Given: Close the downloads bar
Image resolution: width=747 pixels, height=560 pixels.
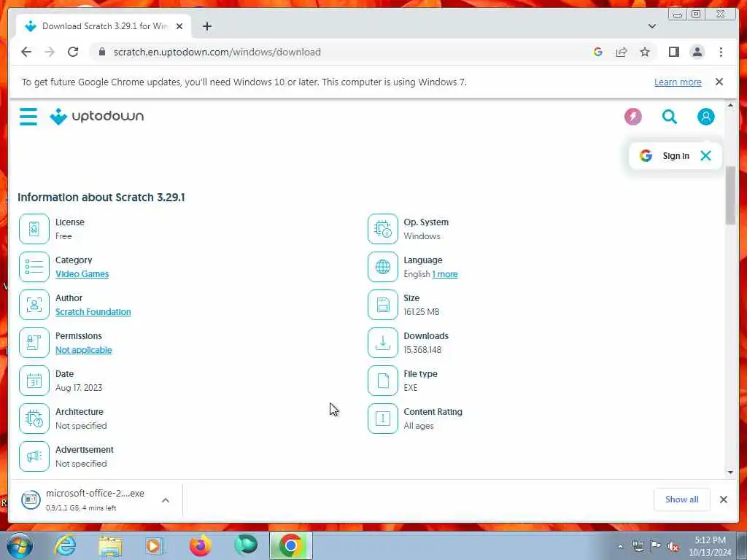Looking at the screenshot, I should click(723, 499).
